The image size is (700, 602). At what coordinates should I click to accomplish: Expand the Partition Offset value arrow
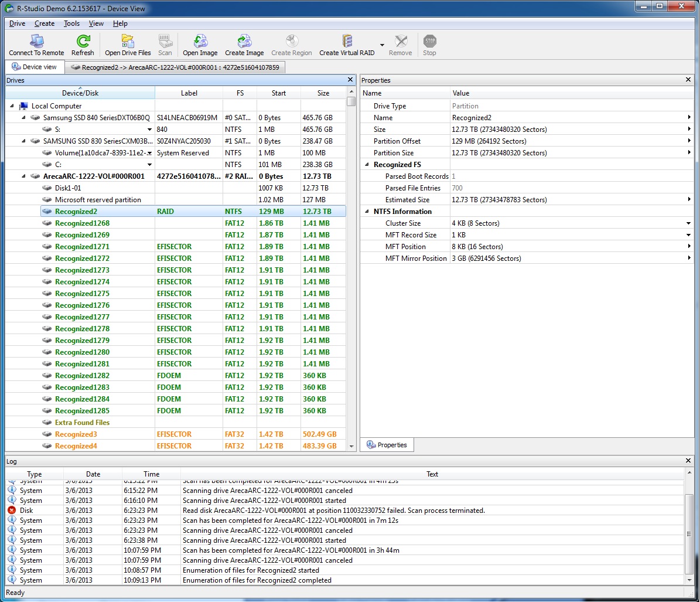(x=689, y=141)
